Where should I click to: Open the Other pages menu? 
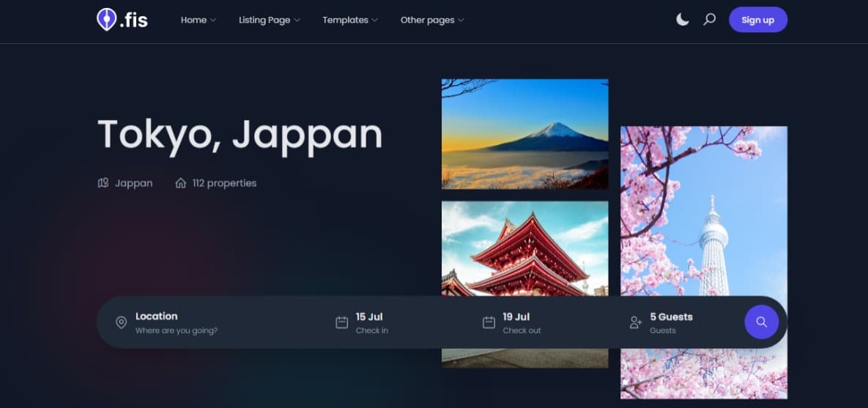(x=432, y=20)
